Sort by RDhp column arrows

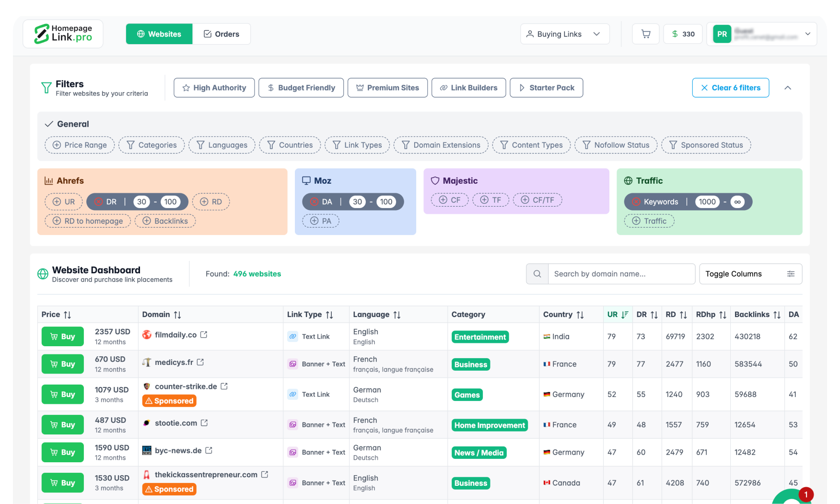(x=723, y=315)
